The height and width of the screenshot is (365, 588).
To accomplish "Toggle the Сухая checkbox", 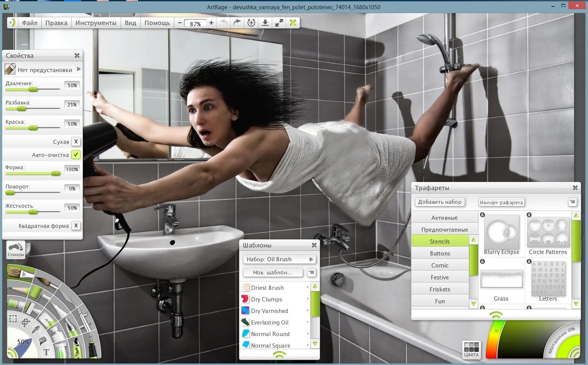I will click(x=76, y=141).
